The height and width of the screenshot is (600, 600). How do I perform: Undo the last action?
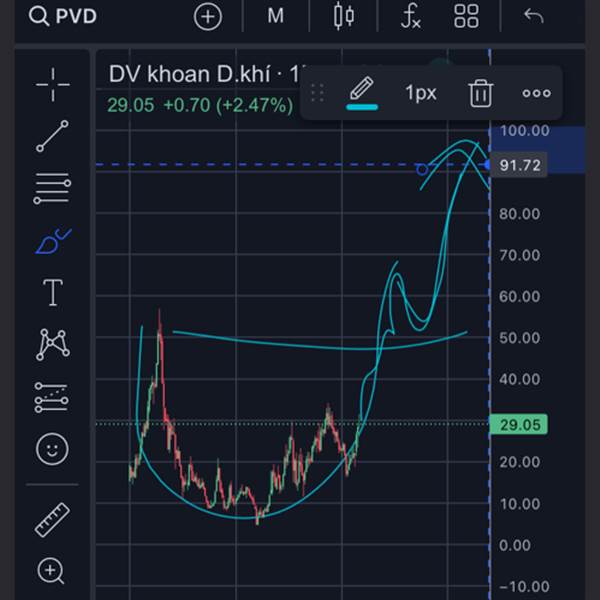(533, 16)
